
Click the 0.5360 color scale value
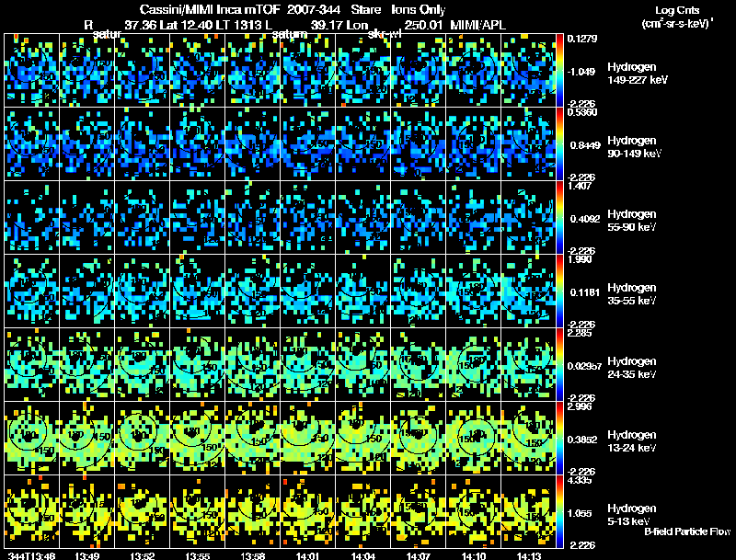tap(582, 112)
